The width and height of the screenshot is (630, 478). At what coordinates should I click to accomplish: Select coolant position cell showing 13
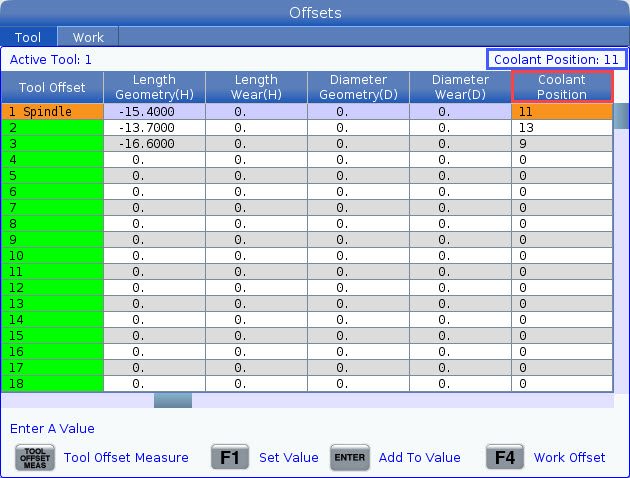pyautogui.click(x=561, y=128)
